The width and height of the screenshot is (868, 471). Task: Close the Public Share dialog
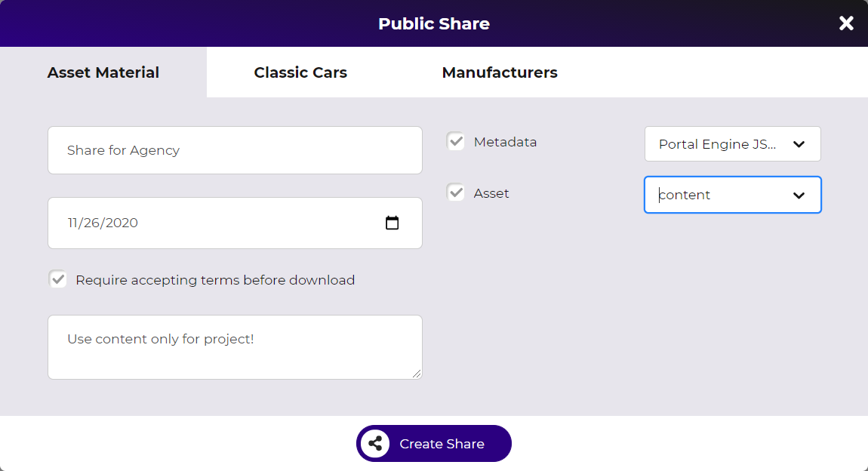click(846, 23)
